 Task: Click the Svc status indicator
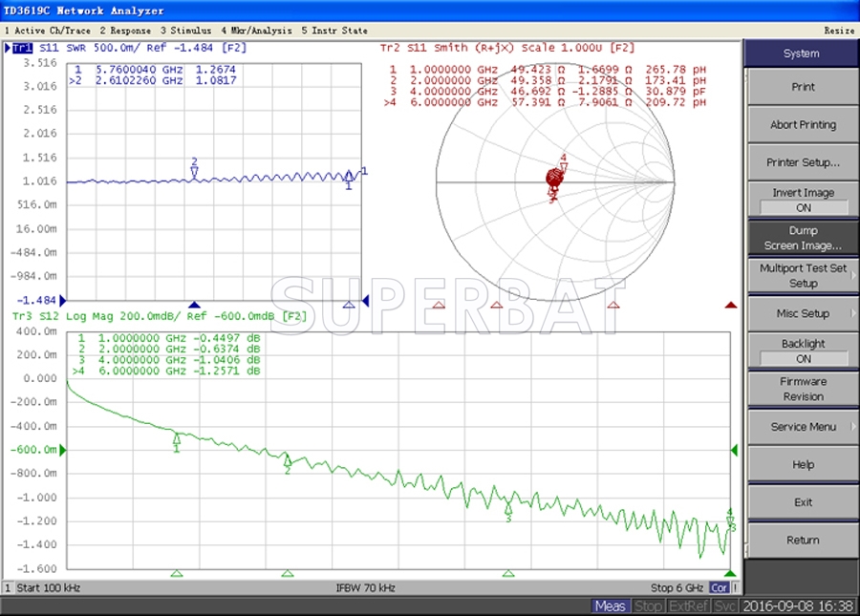pos(724,606)
